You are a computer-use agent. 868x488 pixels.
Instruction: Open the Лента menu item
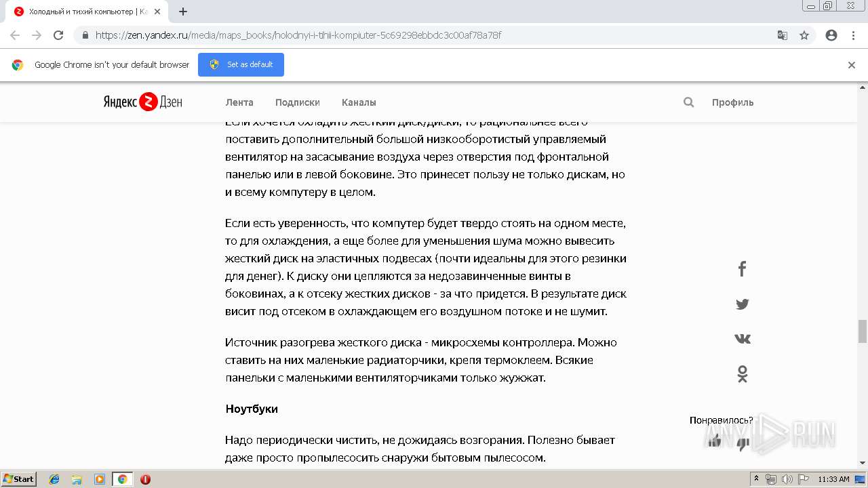click(x=239, y=102)
